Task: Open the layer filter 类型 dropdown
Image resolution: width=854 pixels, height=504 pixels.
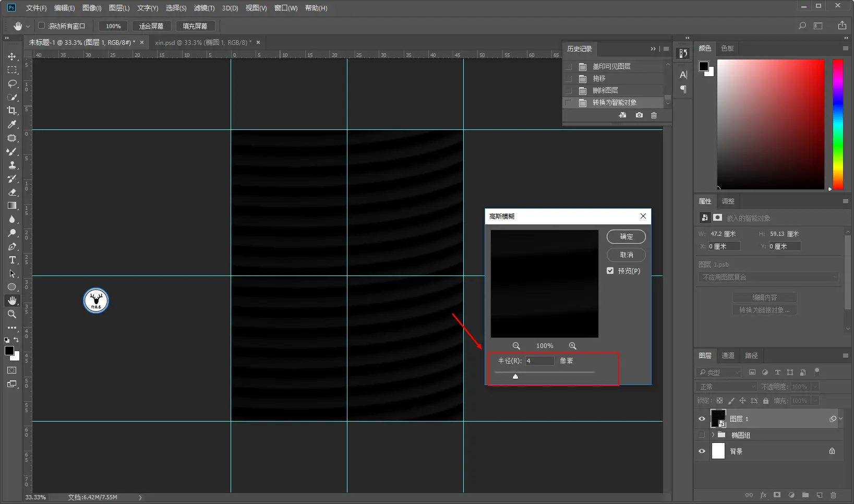Action: pos(719,372)
